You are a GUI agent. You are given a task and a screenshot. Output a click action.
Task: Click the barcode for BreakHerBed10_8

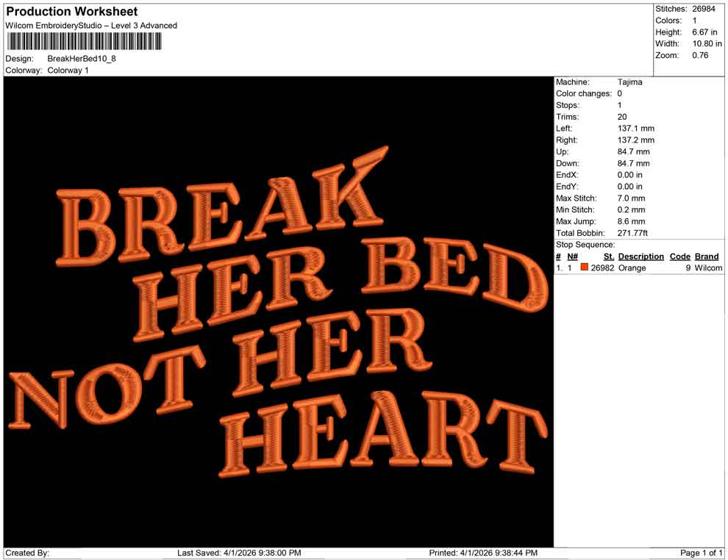[x=83, y=42]
